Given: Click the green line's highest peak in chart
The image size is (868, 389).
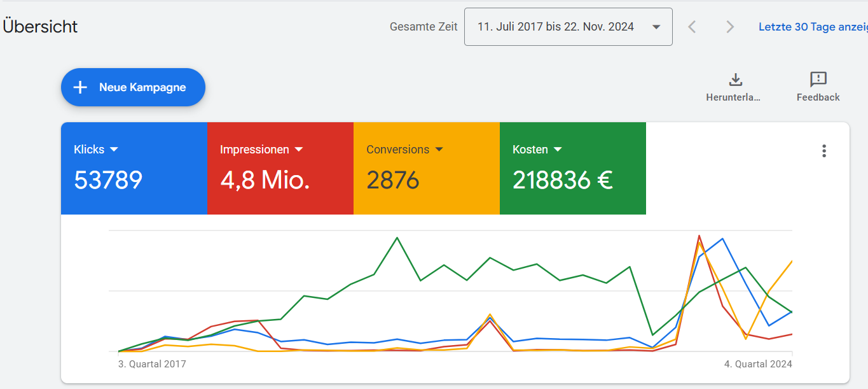Looking at the screenshot, I should coord(397,238).
